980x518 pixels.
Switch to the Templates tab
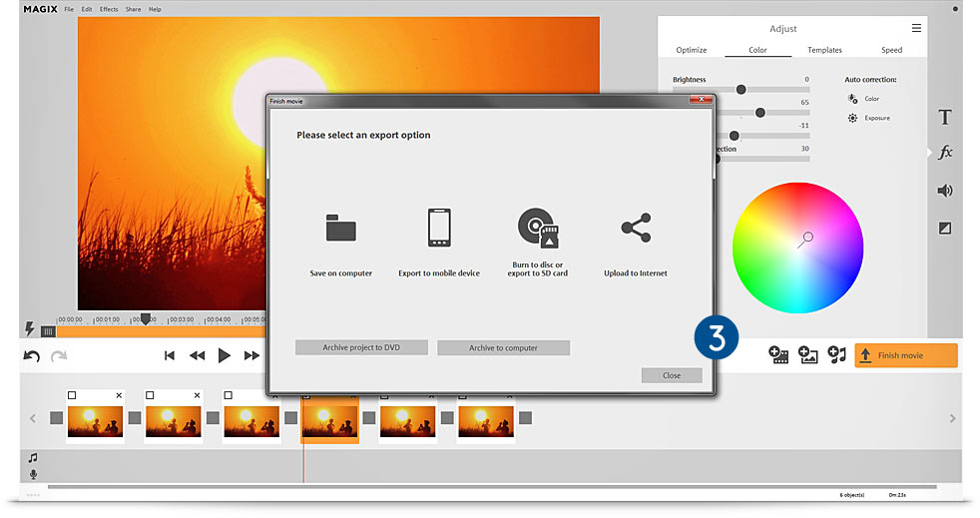pyautogui.click(x=824, y=50)
